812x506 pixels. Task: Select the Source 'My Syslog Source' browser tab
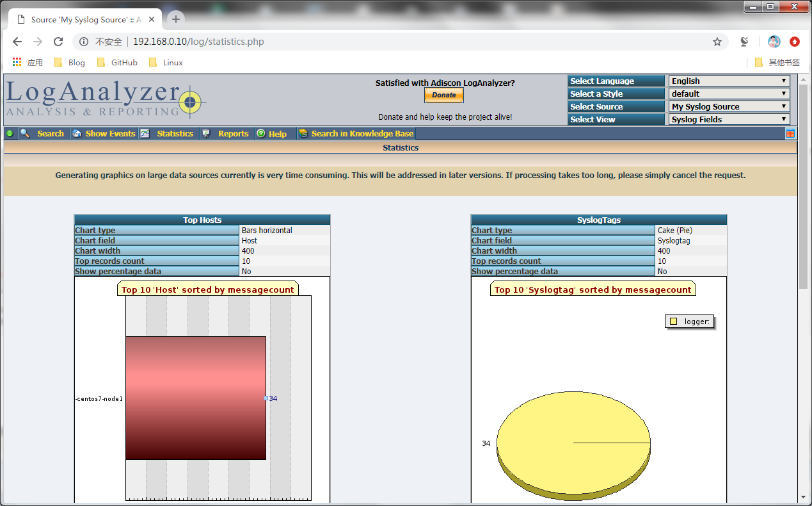[x=86, y=19]
